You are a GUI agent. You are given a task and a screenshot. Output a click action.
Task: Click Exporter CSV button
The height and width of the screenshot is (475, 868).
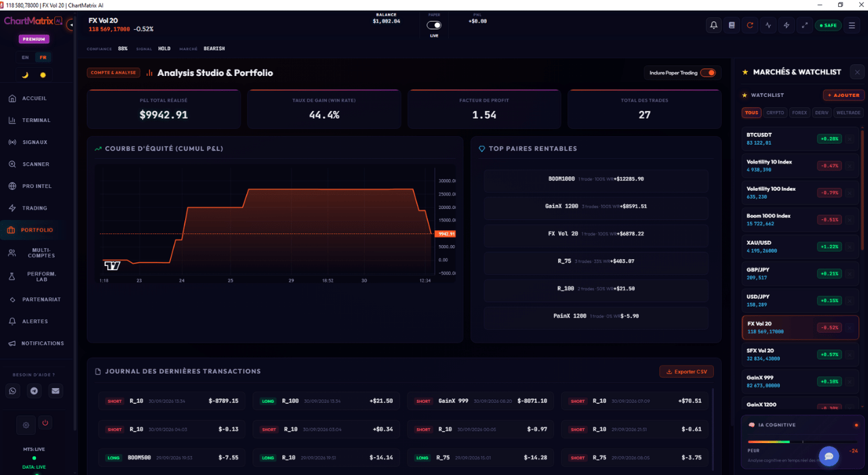point(686,372)
